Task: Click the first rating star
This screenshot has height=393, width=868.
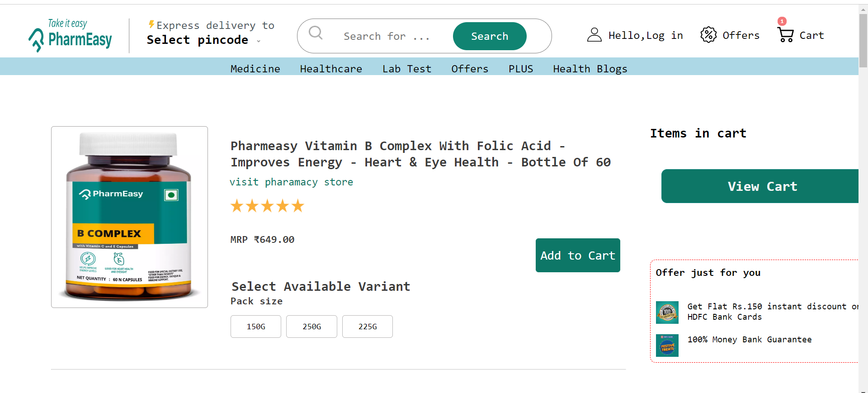Action: [x=237, y=206]
